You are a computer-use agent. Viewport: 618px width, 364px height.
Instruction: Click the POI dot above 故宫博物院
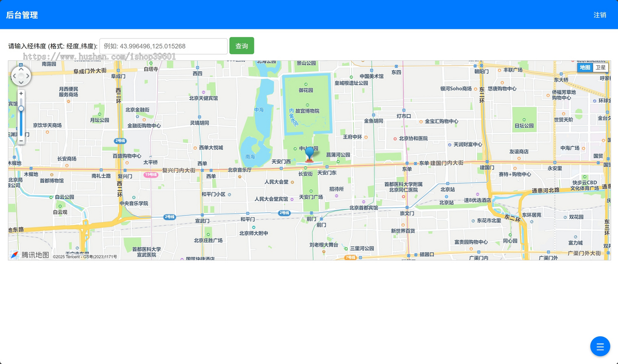(307, 106)
